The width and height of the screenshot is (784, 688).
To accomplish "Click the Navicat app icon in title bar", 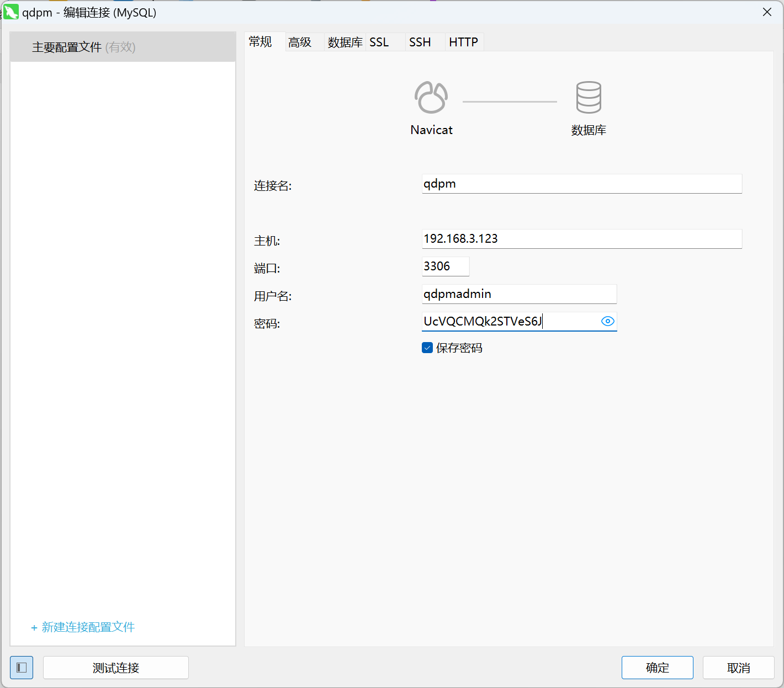I will 11,12.
